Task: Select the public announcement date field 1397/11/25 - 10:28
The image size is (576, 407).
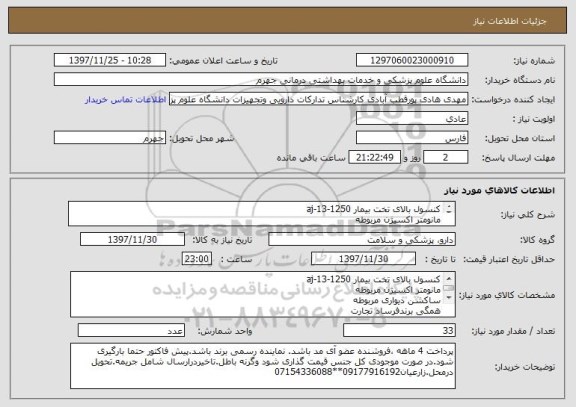Action: click(x=110, y=60)
